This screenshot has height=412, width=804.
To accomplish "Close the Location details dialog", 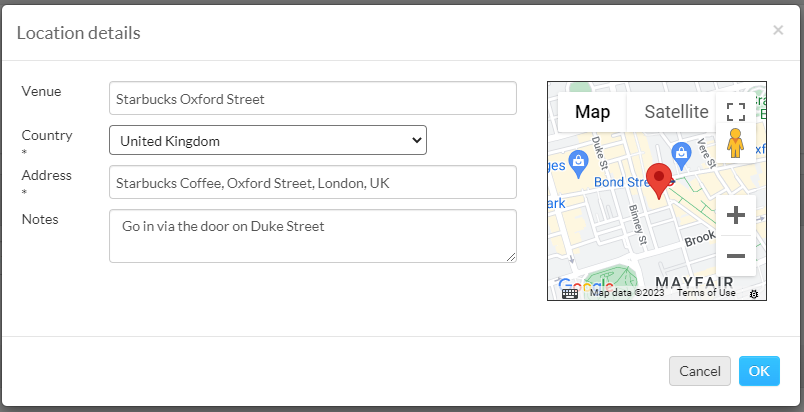I will 778,30.
